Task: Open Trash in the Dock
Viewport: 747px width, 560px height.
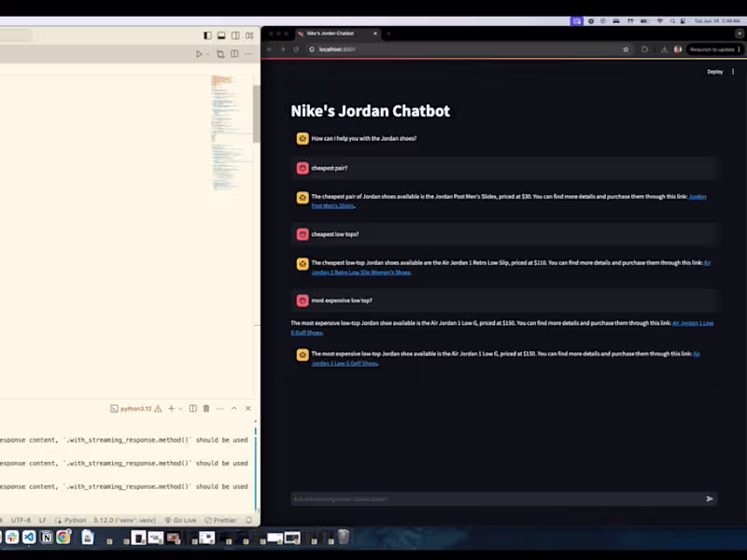Action: tap(344, 538)
